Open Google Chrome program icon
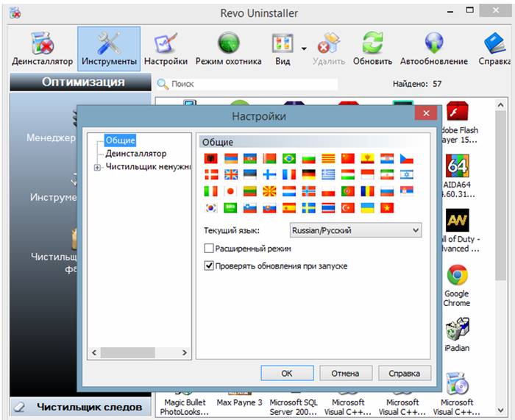The width and height of the screenshot is (515, 420). (x=457, y=285)
